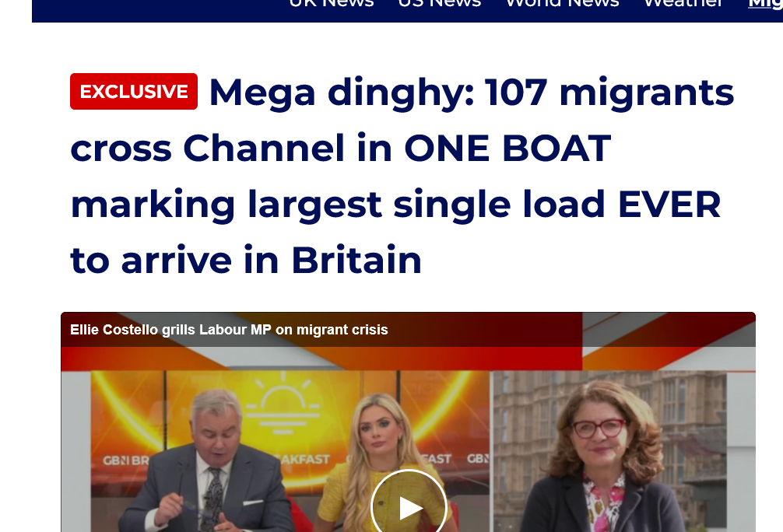Open the US News section
The width and height of the screenshot is (783, 532).
coord(440,4)
